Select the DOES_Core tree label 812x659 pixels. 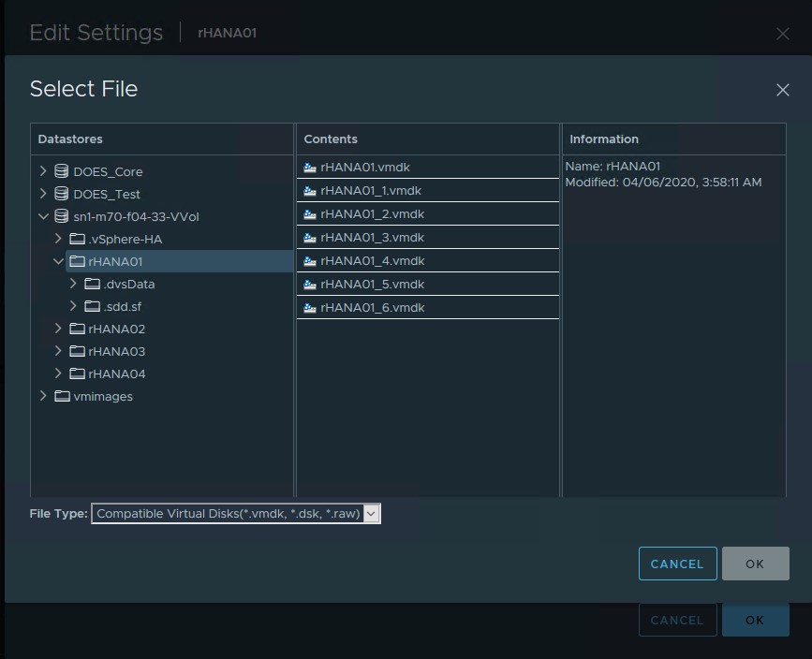pyautogui.click(x=108, y=171)
